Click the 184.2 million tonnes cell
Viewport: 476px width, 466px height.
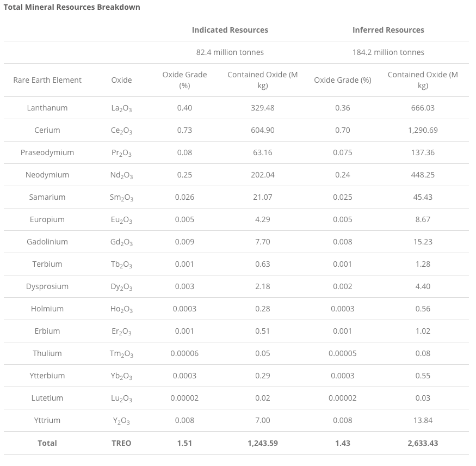point(388,52)
